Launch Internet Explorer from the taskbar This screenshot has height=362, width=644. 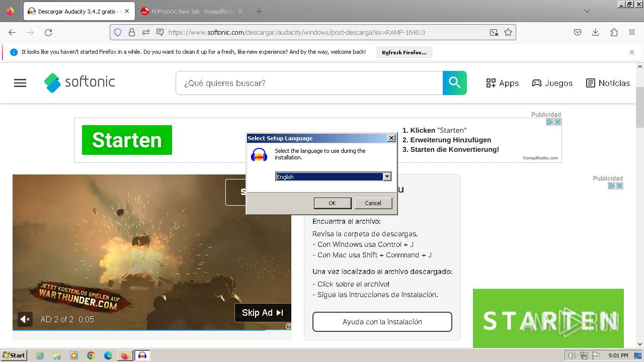(40, 355)
